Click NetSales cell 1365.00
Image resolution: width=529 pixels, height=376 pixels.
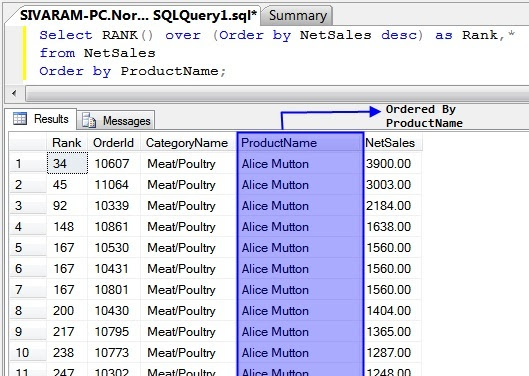[x=393, y=332]
